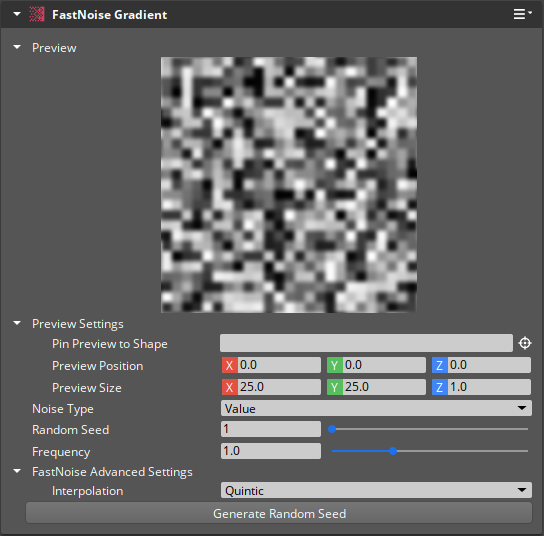
Task: Click the Interpolation label
Action: [87, 491]
